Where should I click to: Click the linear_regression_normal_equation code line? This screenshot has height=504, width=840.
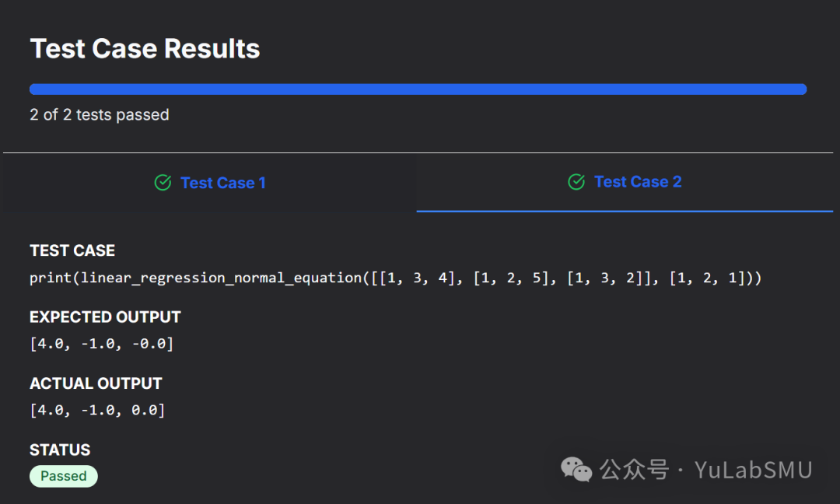point(395,278)
